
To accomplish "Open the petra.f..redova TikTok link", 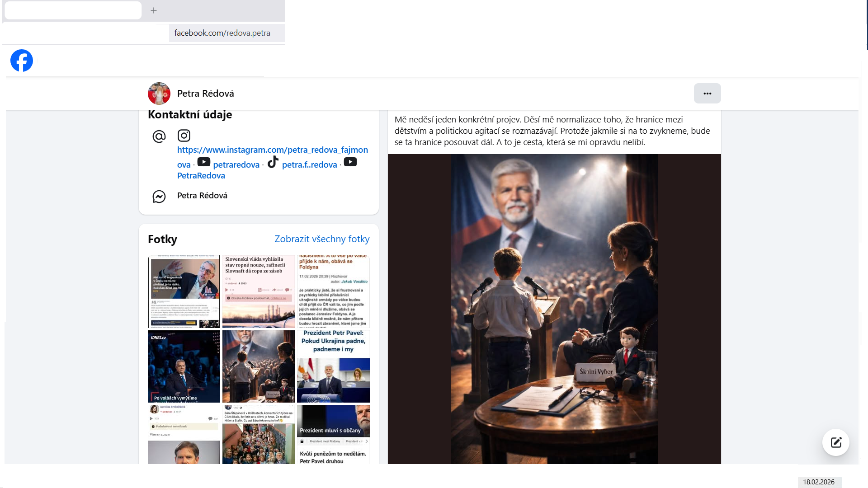I will (x=309, y=165).
